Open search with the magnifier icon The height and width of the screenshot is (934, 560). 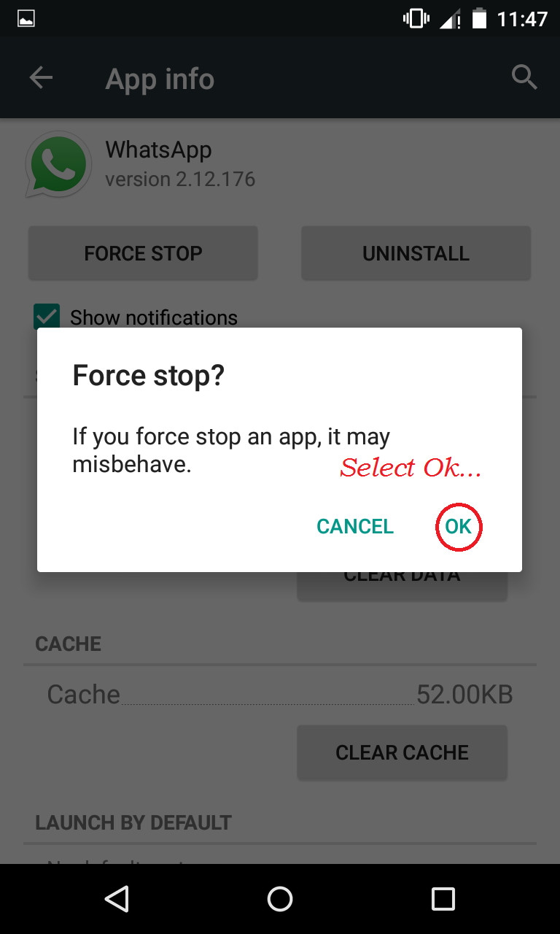point(524,77)
